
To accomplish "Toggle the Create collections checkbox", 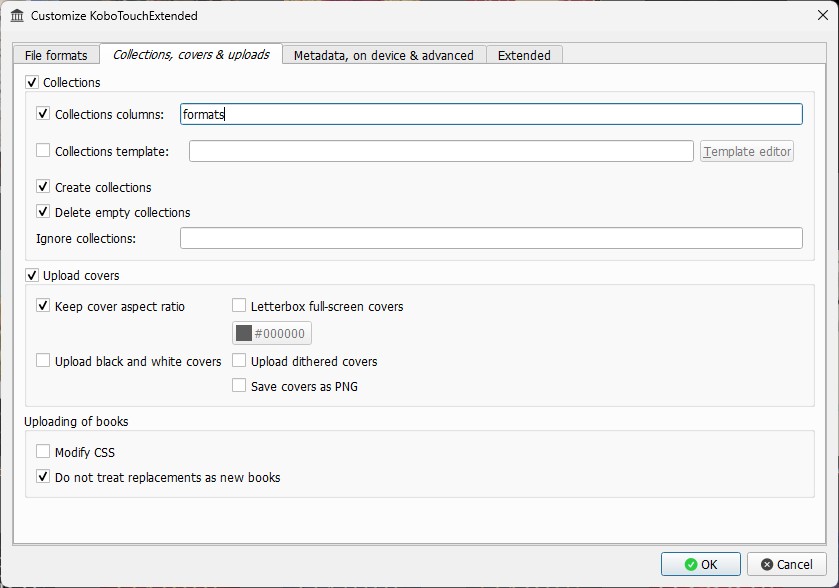I will [x=43, y=187].
